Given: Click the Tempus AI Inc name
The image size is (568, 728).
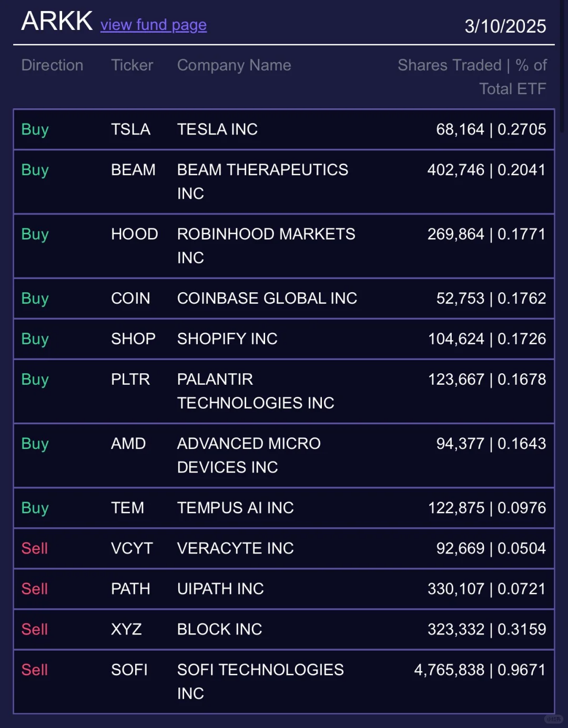Looking at the screenshot, I should click(x=235, y=508).
